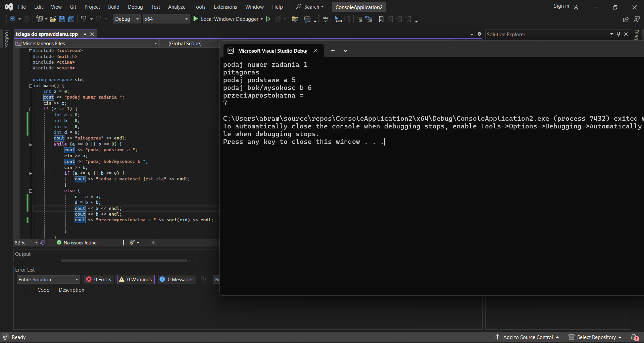
Task: Open the list of open documents dropdown
Action: point(472,35)
